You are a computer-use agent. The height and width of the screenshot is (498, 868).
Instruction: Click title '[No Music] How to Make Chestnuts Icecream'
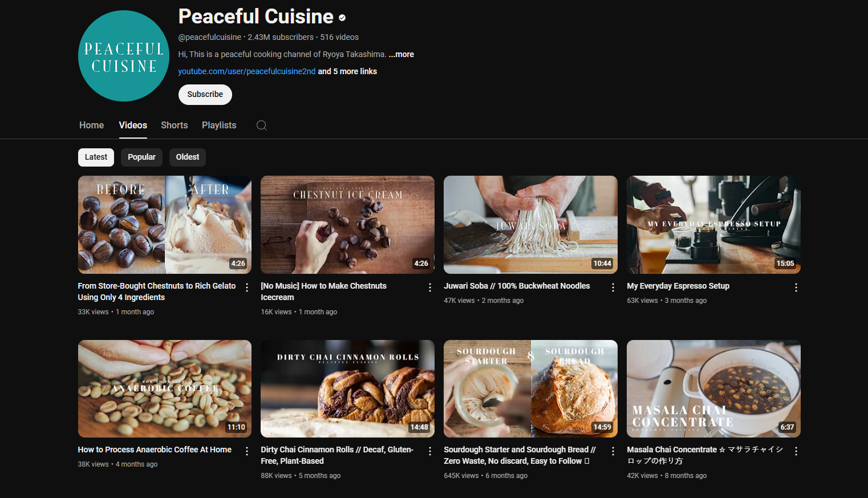click(x=323, y=291)
